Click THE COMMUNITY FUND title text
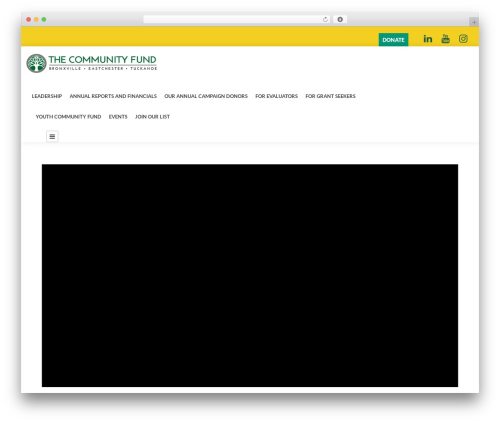Screen dimensions: 500x423 102,59
